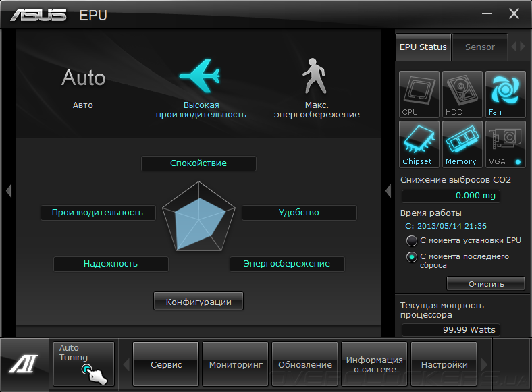Click the 99.99 Watts power readout

(x=450, y=330)
